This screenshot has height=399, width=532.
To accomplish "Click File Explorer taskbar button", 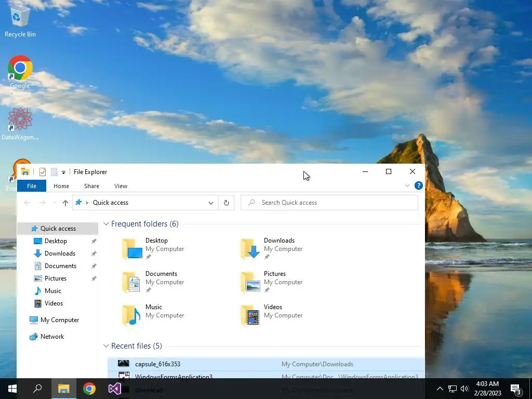I will click(x=63, y=389).
